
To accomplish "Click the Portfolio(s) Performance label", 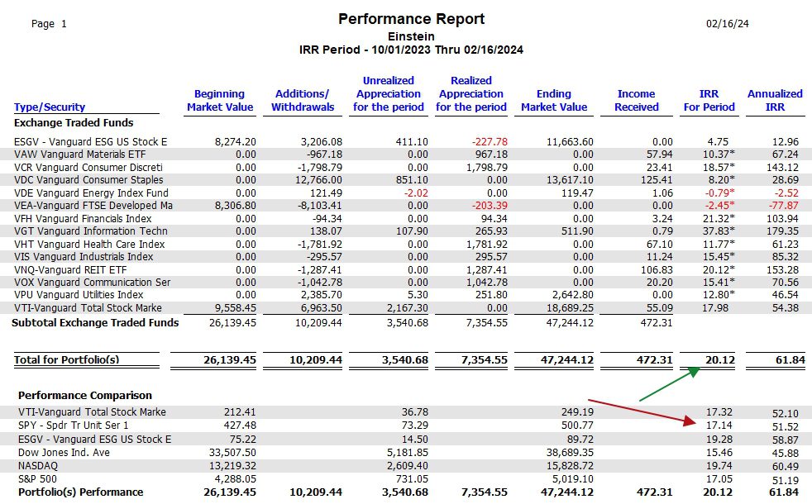I will (81, 492).
